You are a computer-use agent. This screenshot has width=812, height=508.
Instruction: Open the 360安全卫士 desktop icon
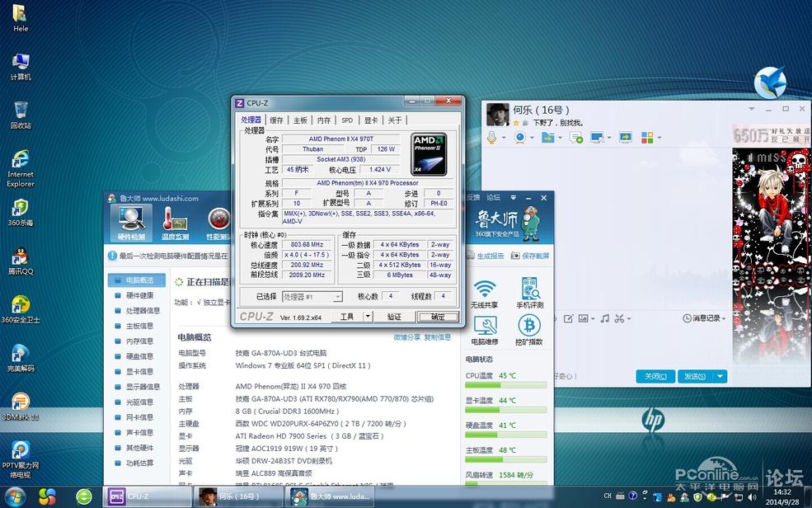click(21, 310)
